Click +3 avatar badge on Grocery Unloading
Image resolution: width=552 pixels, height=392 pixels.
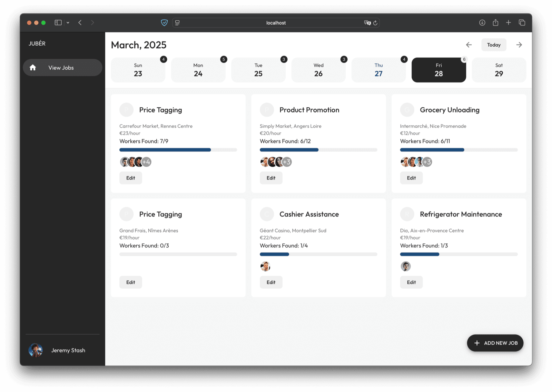(427, 162)
